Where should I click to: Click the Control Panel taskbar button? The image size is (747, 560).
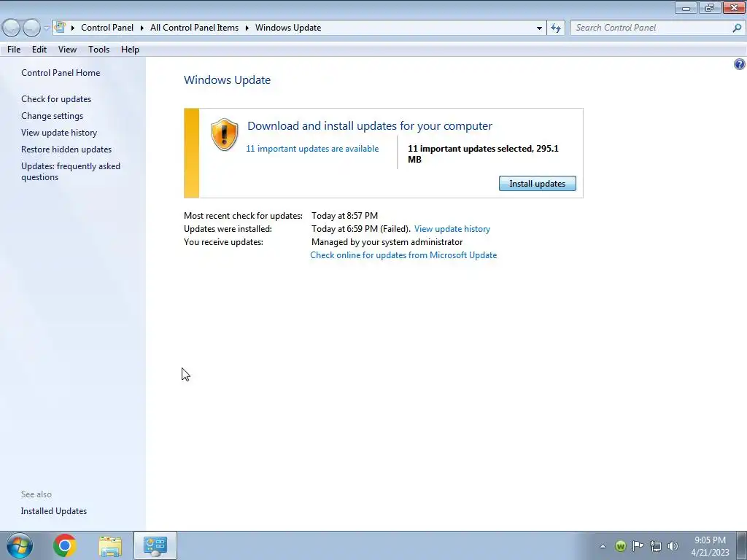(155, 545)
